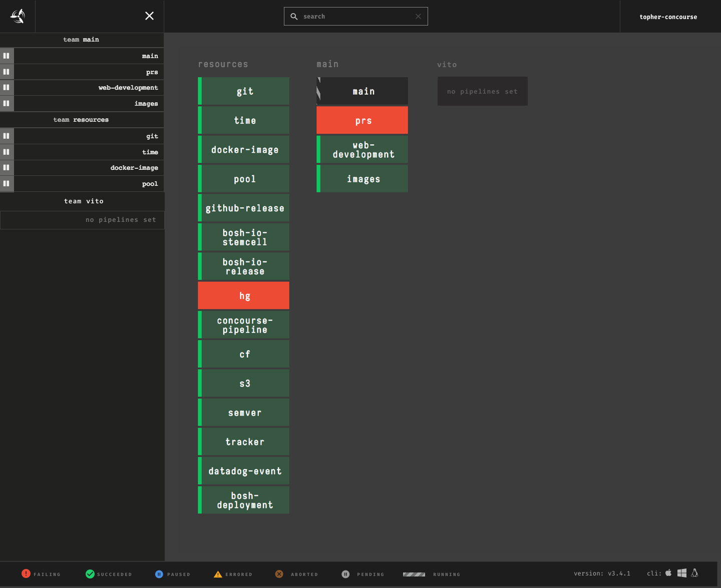Open the topher-concourse user menu
Image resolution: width=721 pixels, height=588 pixels.
(668, 17)
